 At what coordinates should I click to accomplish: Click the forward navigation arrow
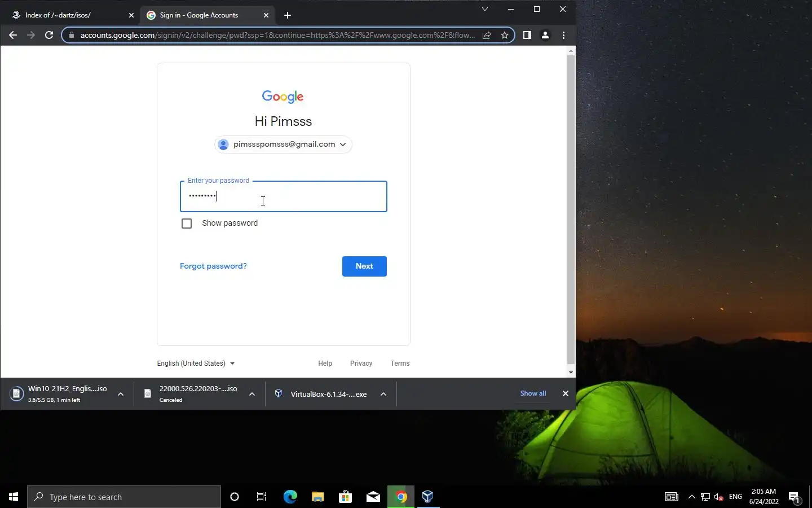coord(31,35)
